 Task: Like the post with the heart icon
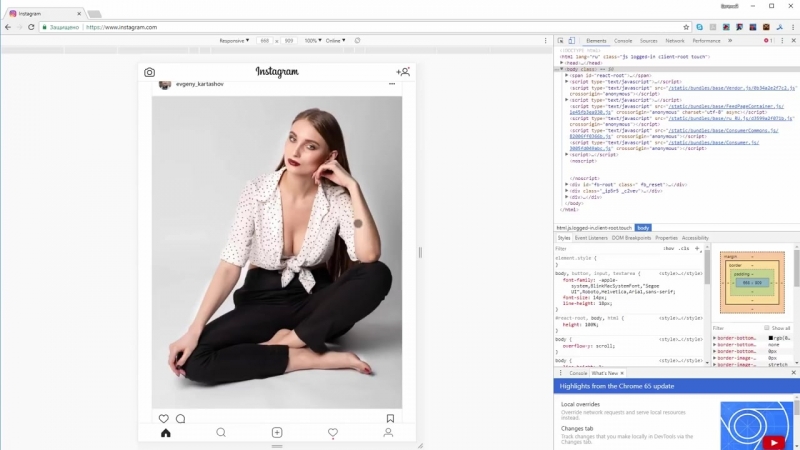(163, 418)
